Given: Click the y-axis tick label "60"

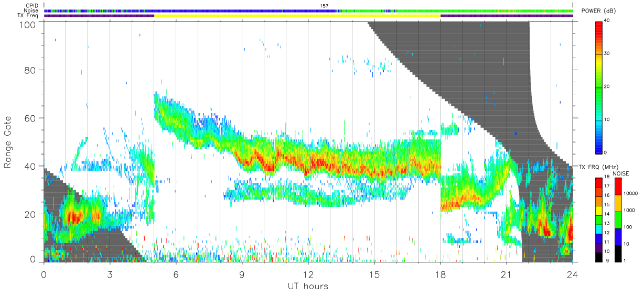Looking at the screenshot, I should pos(30,118).
